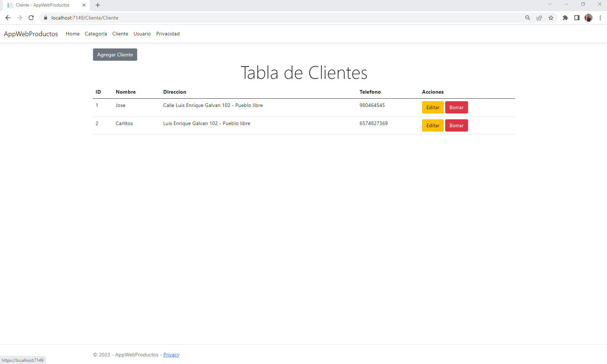The width and height of the screenshot is (607, 364).
Task: Open the Privacidad nav link
Action: [x=168, y=34]
